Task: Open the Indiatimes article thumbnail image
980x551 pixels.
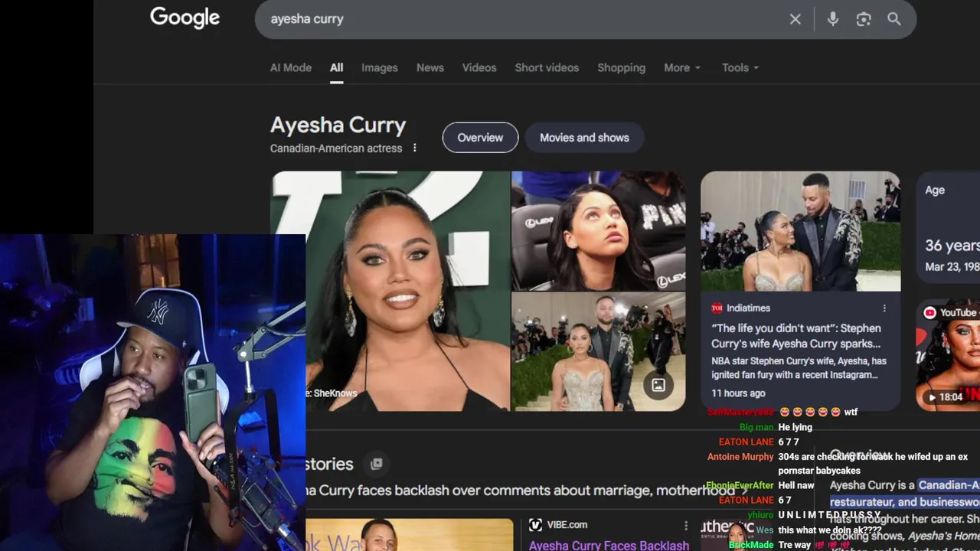Action: (800, 231)
